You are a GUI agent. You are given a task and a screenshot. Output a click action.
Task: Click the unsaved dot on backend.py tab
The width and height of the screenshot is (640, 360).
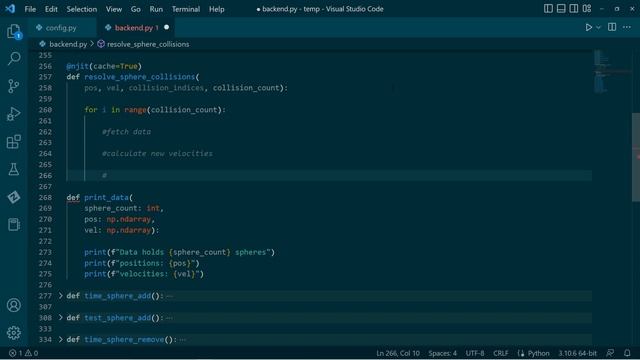click(167, 27)
